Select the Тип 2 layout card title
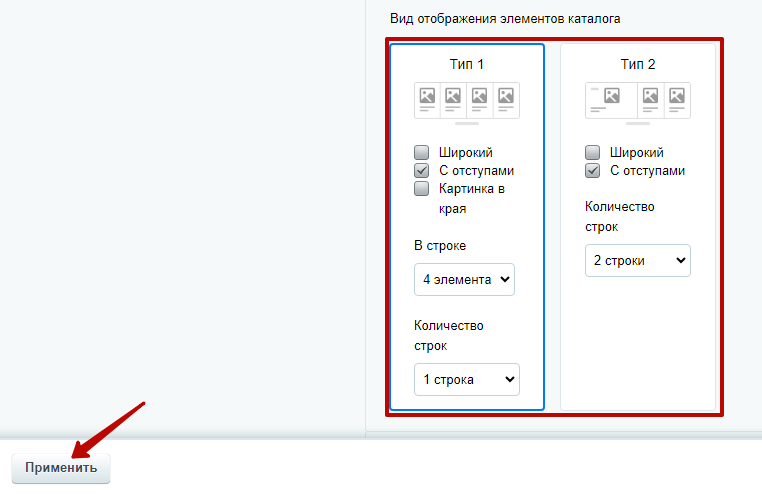Viewport: 762px width, 494px height. click(x=638, y=64)
